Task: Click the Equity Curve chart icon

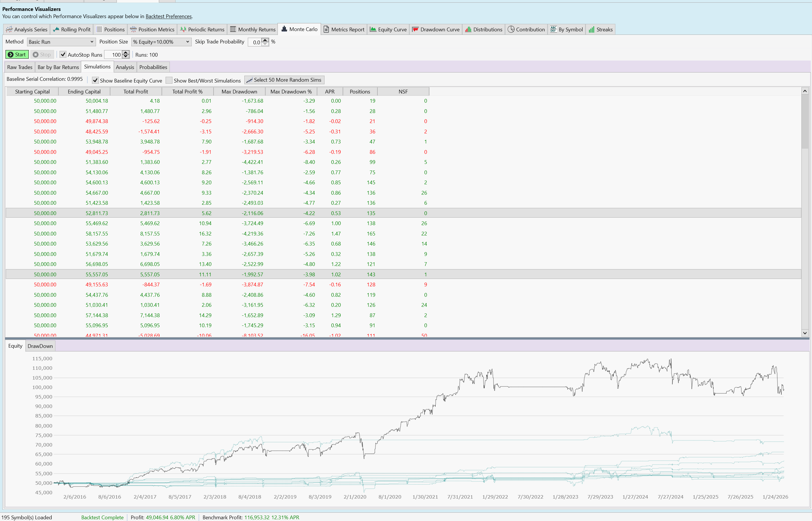Action: pos(373,29)
